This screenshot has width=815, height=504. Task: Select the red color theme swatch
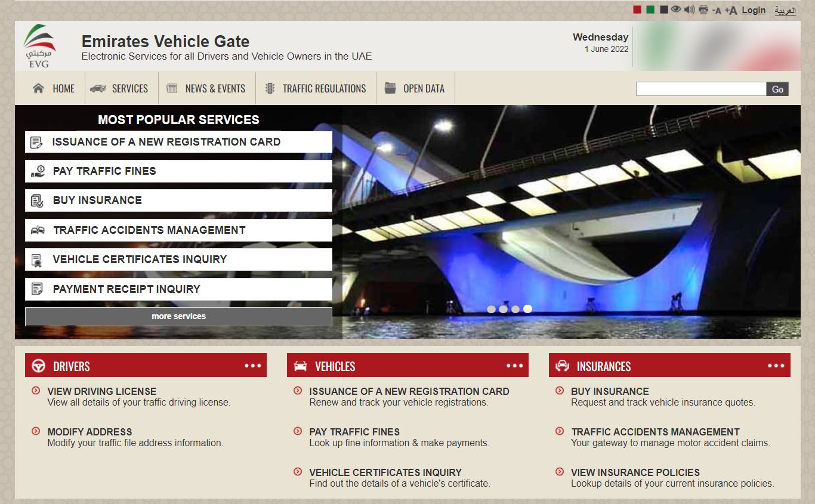coord(637,10)
